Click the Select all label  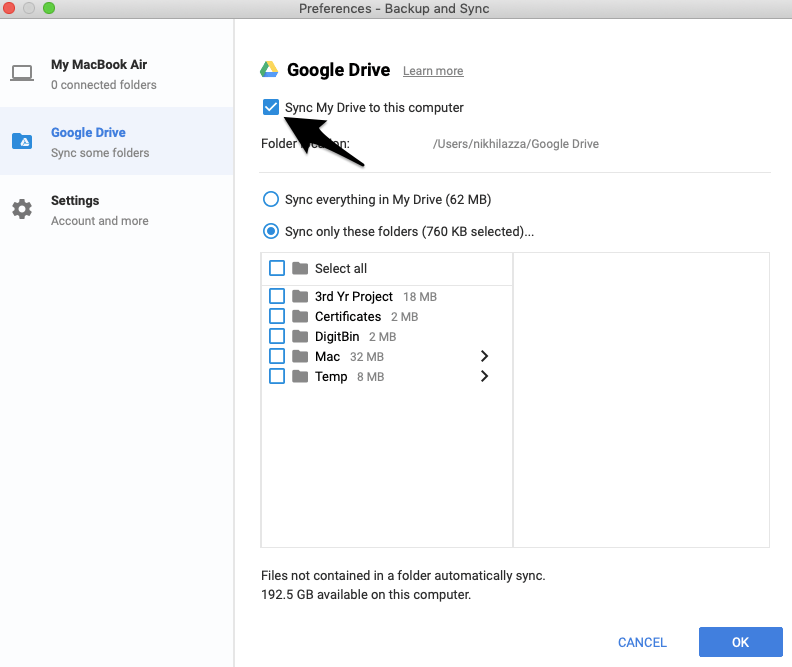click(341, 269)
